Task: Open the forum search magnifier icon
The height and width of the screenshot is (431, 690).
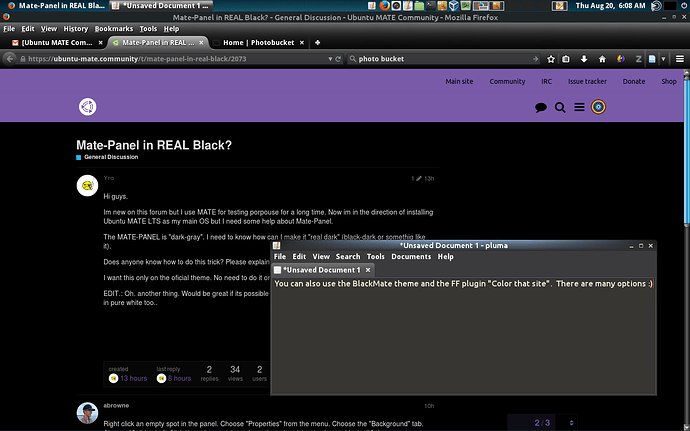Action: pos(560,107)
